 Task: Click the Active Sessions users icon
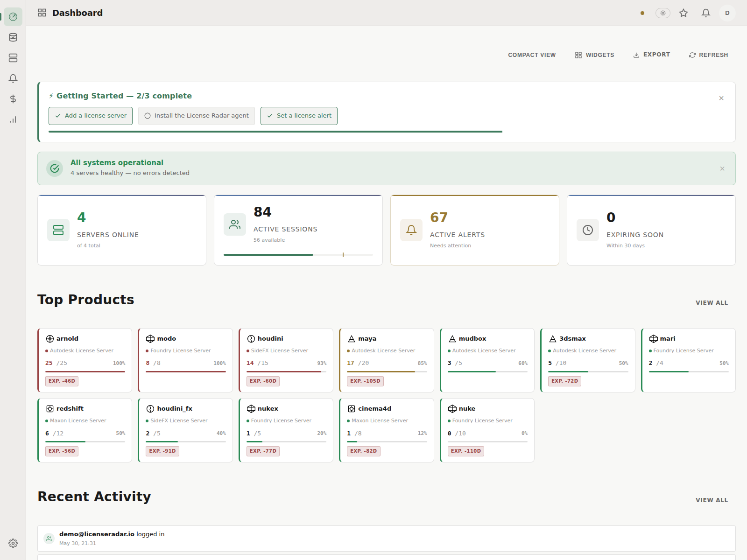pos(235,224)
